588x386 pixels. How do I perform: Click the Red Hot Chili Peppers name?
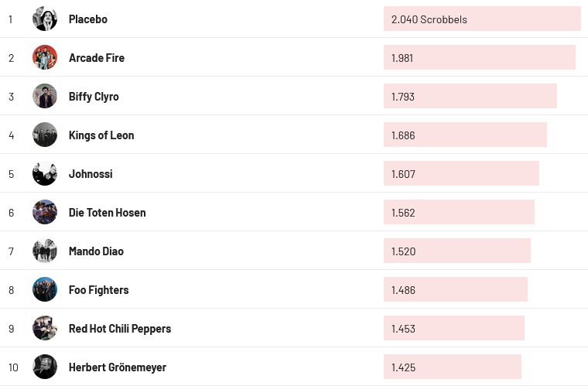(x=120, y=329)
